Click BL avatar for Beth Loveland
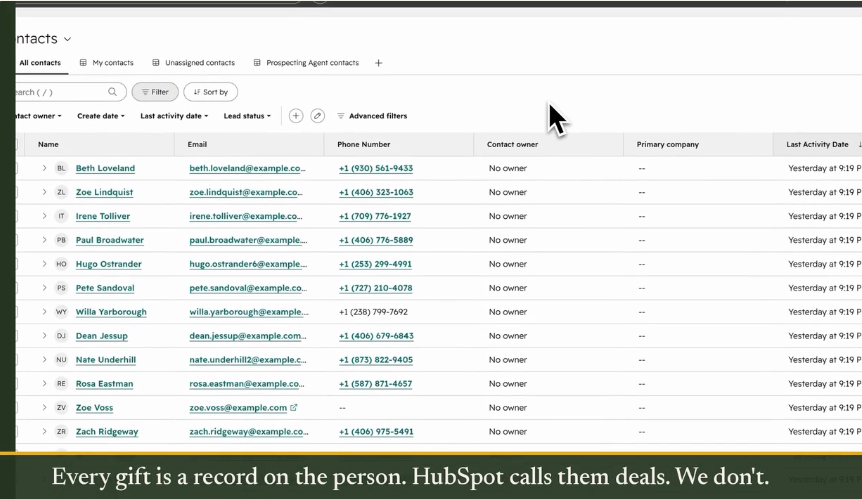 (61, 168)
